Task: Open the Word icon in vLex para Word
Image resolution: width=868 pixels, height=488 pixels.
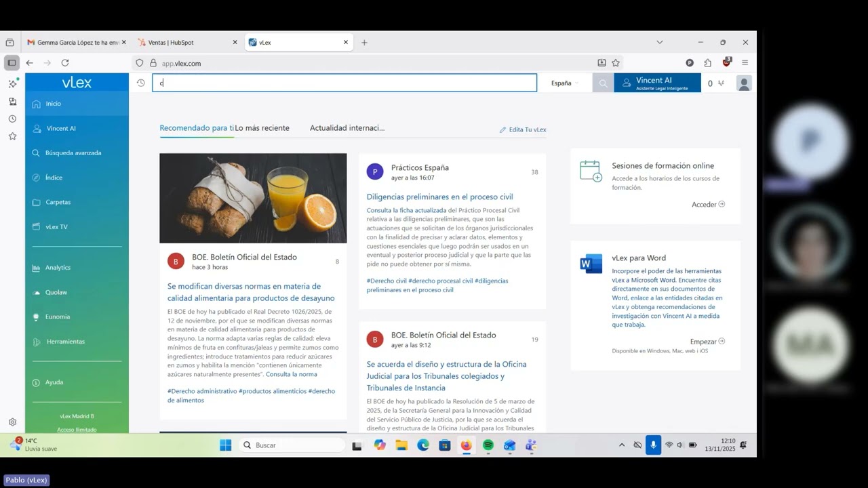Action: (x=591, y=264)
